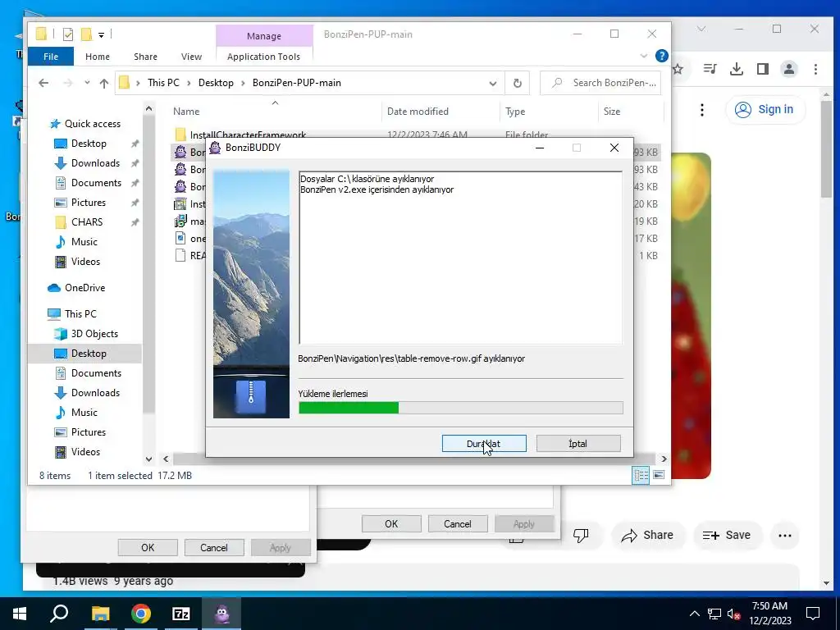Select OneDrive in navigation pane

click(x=84, y=288)
